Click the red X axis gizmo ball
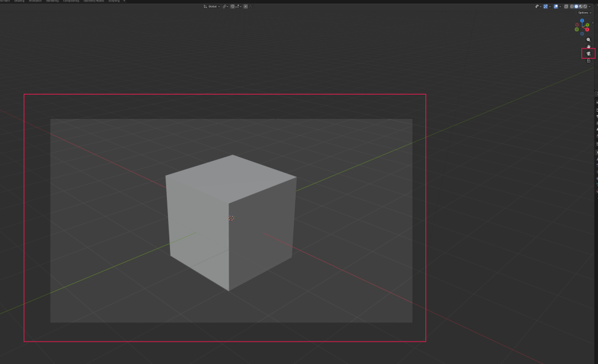 pyautogui.click(x=587, y=29)
